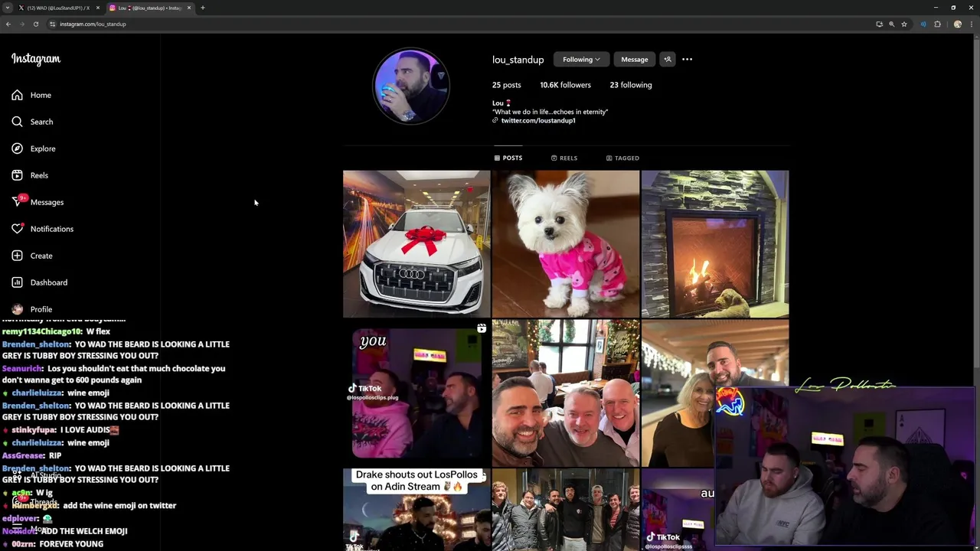Click the Create plus icon
980x551 pixels.
click(x=17, y=256)
